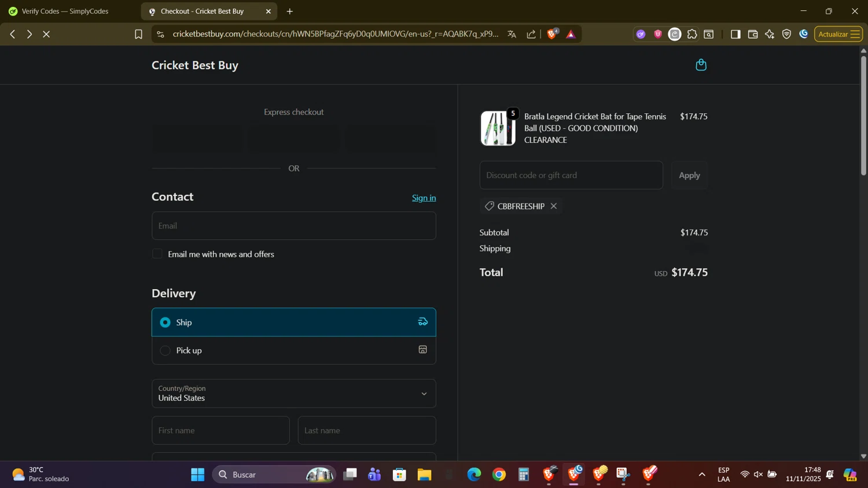Image resolution: width=868 pixels, height=488 pixels.
Task: Open the Brave Wallet icon
Action: (x=753, y=34)
